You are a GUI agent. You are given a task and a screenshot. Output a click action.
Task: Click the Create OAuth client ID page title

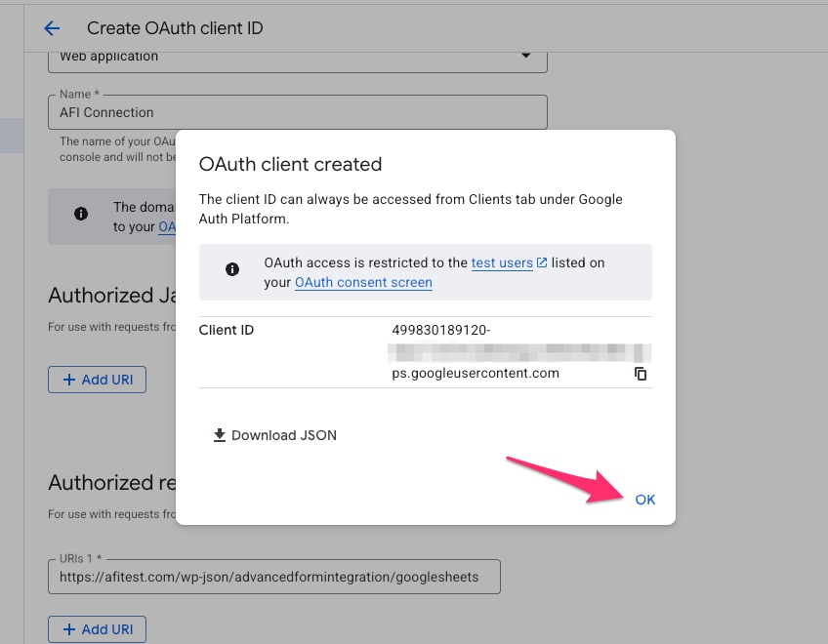(175, 28)
